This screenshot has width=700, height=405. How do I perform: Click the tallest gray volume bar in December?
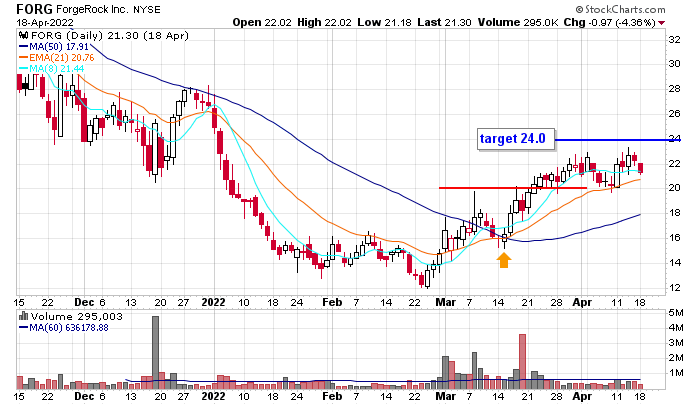point(155,353)
